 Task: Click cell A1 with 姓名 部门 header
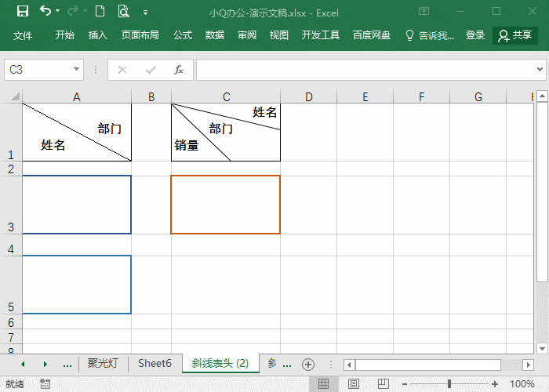coord(77,132)
